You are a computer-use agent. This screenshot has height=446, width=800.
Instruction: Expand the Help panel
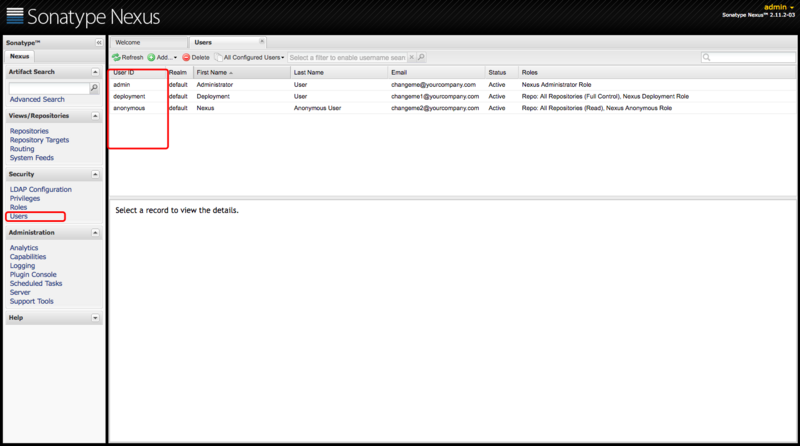[95, 318]
